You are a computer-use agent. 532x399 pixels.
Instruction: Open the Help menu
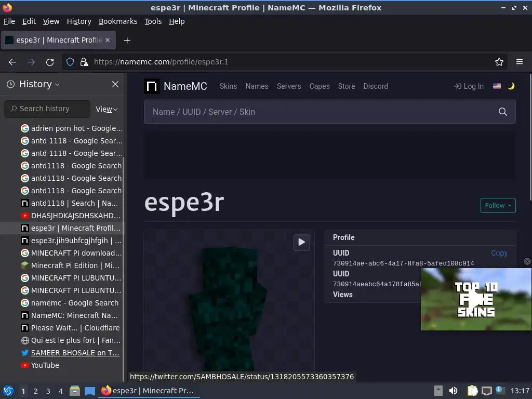tap(177, 21)
